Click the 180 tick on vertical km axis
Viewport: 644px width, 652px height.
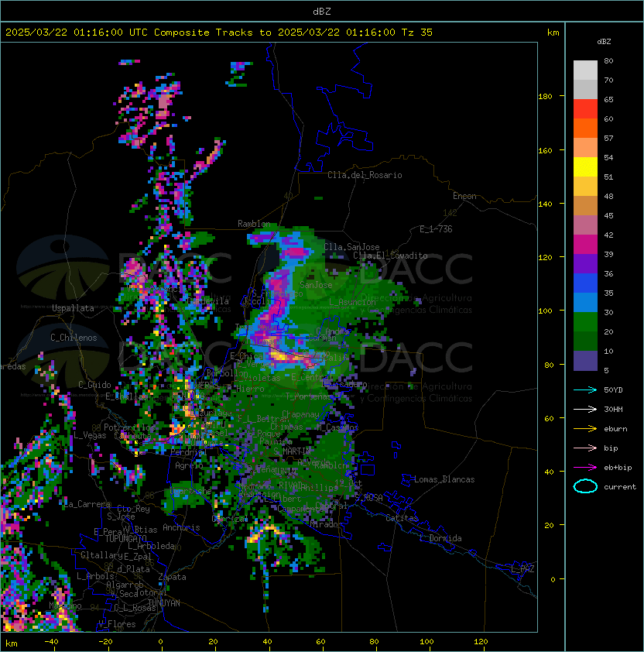(546, 97)
